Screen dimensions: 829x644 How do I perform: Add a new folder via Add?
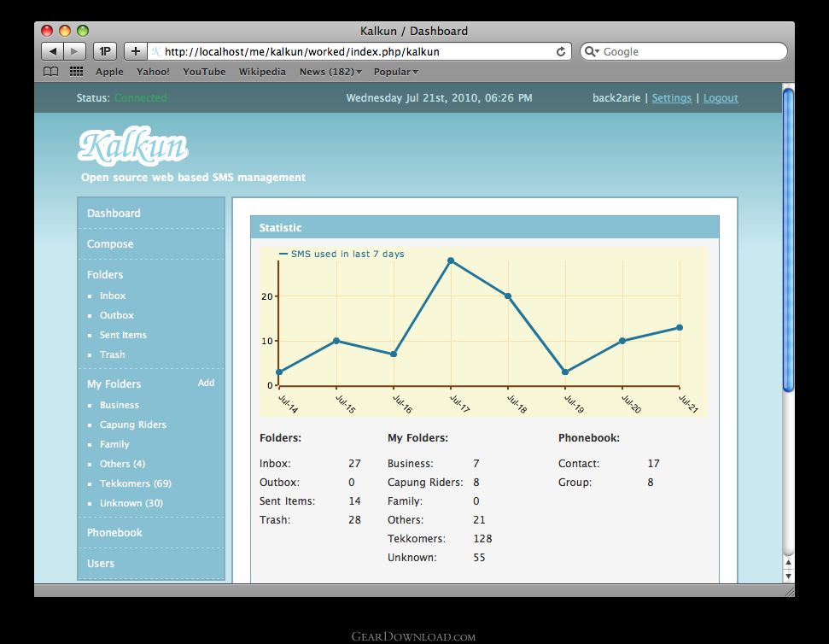pos(207,383)
